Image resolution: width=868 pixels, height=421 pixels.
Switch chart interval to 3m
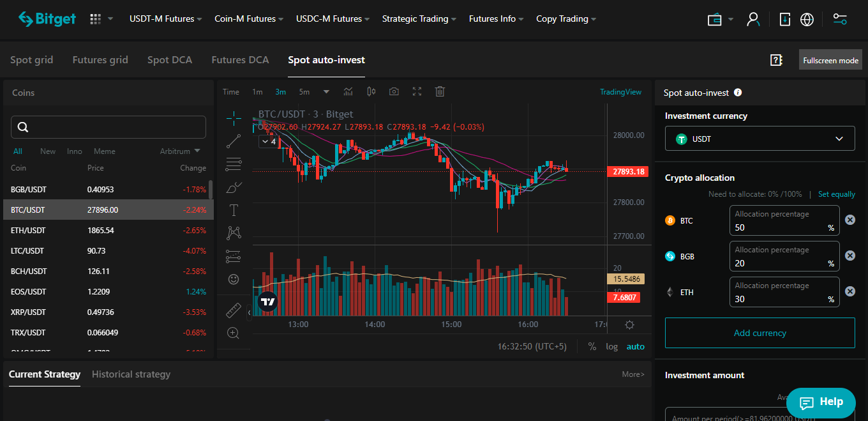281,92
